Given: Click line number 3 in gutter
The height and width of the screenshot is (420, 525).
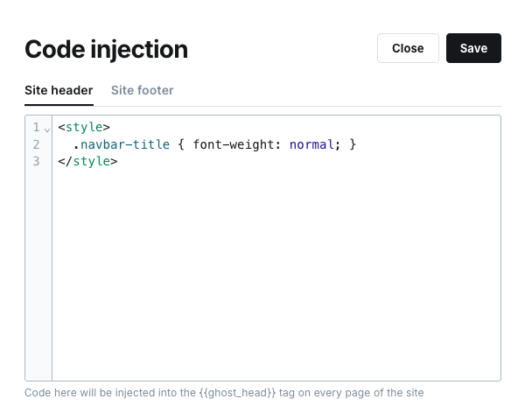Looking at the screenshot, I should tap(36, 161).
